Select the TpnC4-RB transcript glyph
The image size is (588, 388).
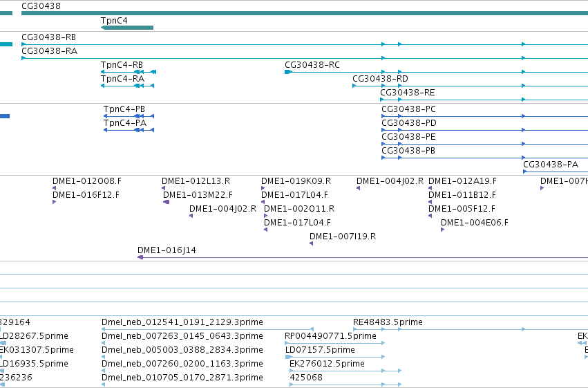click(129, 72)
